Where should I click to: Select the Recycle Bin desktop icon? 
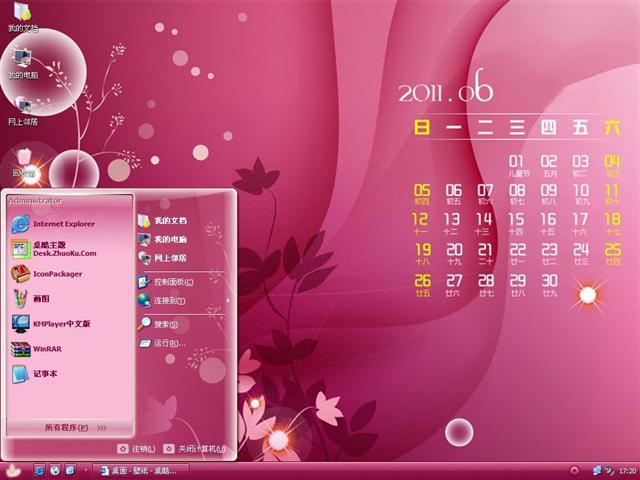[24, 163]
